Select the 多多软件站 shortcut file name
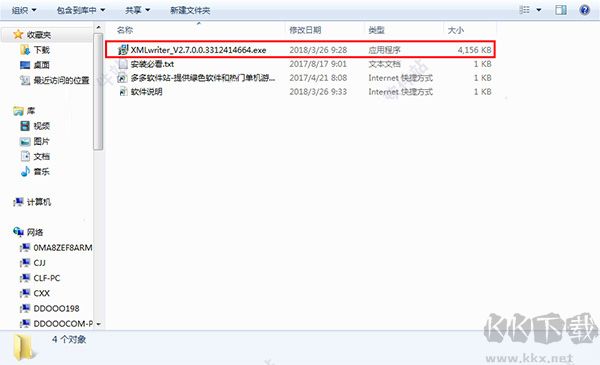The width and height of the screenshot is (600, 365). click(203, 78)
